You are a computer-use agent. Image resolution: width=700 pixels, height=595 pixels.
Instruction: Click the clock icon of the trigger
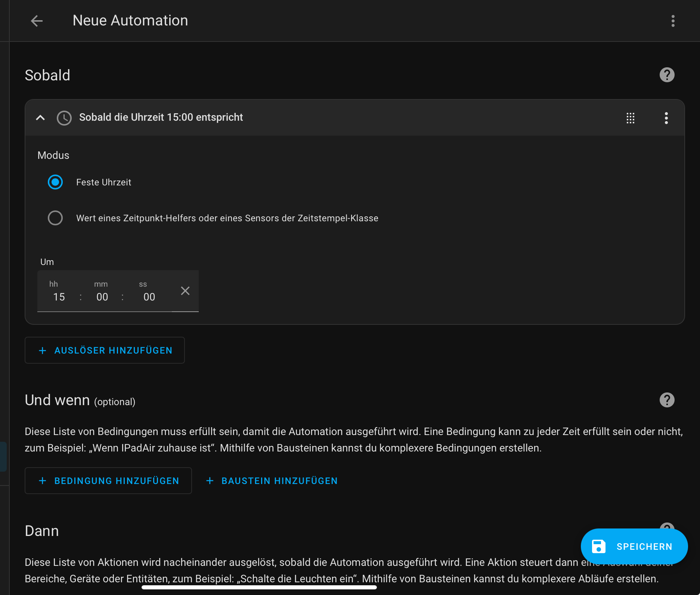64,118
